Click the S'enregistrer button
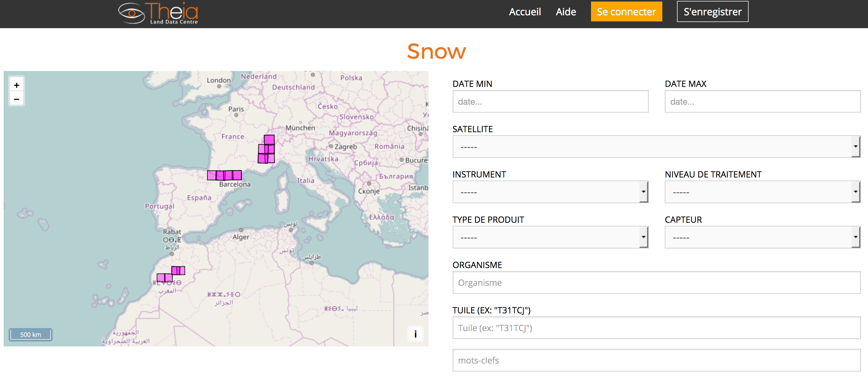Viewport: 868px width, 377px height. tap(712, 12)
